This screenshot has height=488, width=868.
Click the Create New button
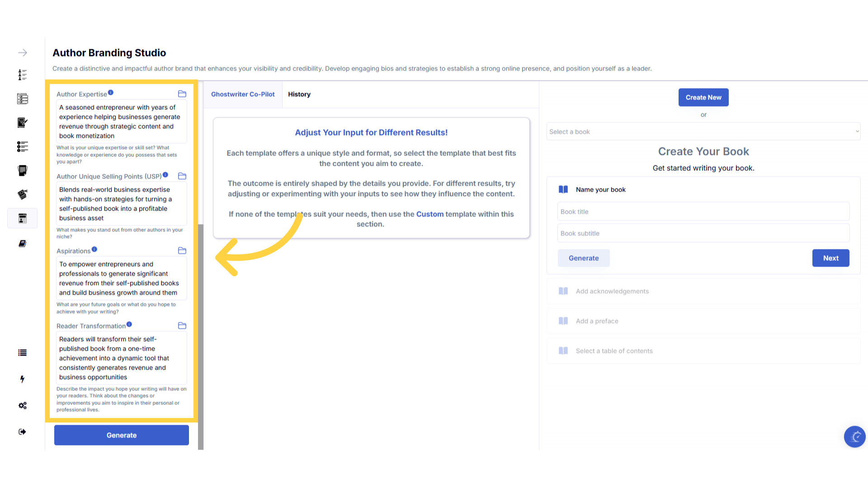point(703,98)
